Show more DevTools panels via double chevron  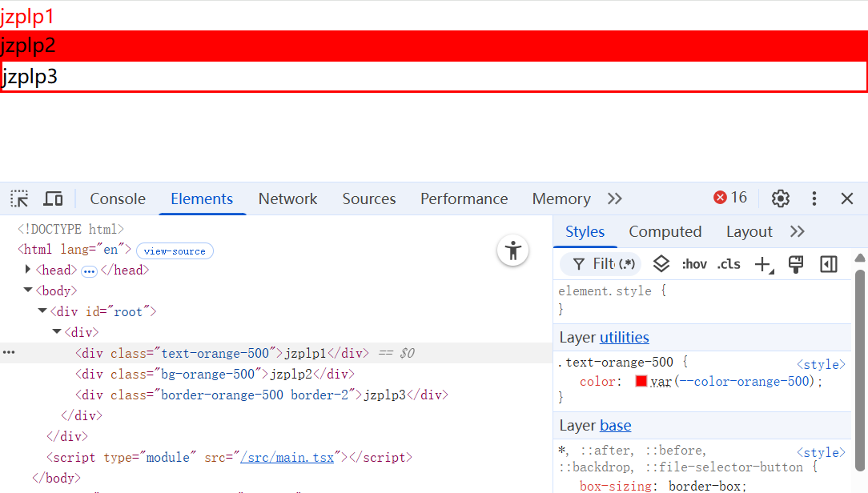click(615, 198)
